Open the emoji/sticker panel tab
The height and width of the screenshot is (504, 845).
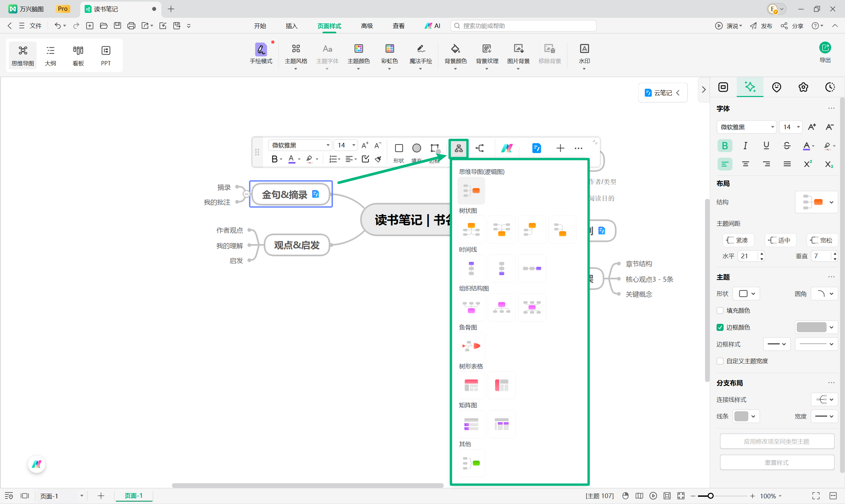click(776, 87)
